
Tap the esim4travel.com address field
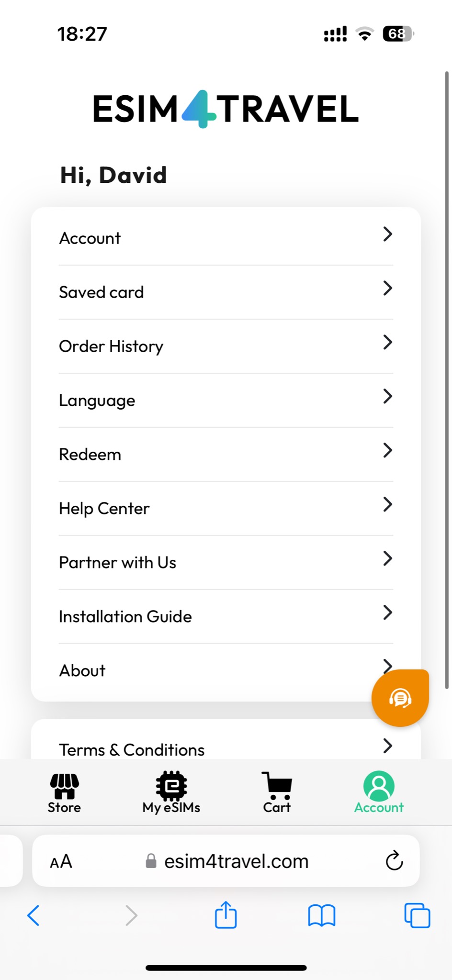pos(236,861)
